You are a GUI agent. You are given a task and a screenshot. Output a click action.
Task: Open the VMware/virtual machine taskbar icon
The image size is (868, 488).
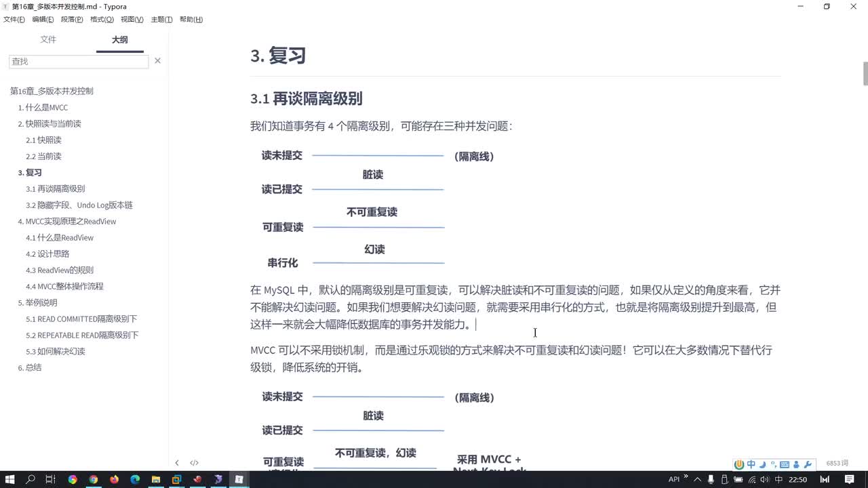[x=176, y=479]
